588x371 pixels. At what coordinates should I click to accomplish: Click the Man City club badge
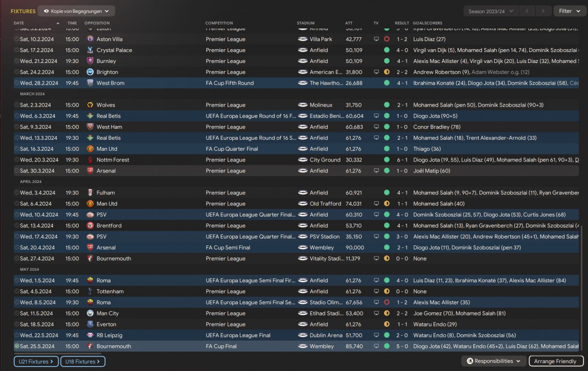coord(90,314)
